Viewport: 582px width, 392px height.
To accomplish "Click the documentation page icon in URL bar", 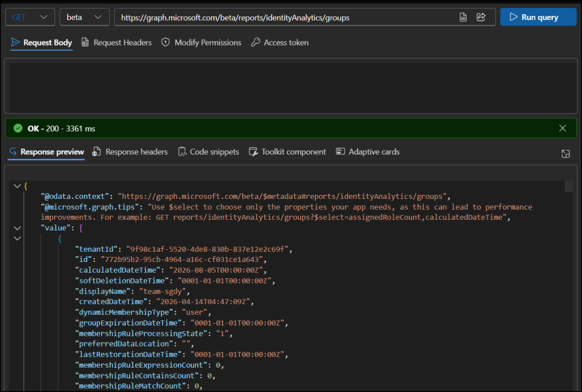I will point(463,17).
